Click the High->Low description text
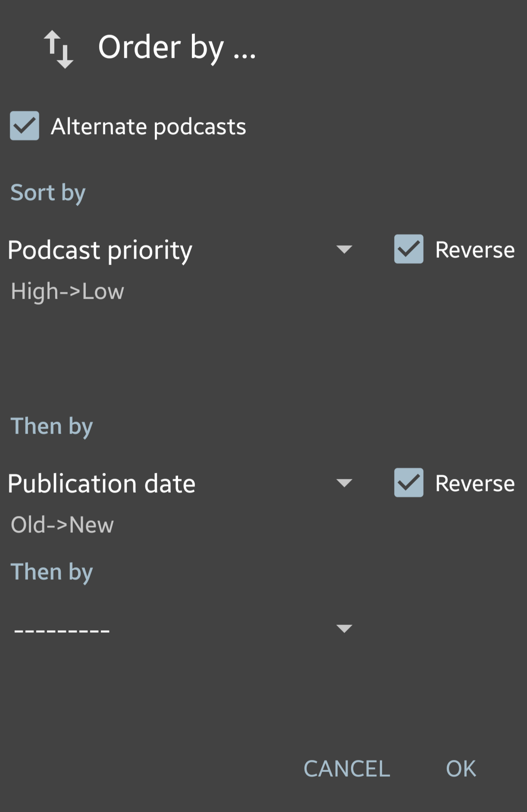This screenshot has width=527, height=812. click(x=67, y=292)
